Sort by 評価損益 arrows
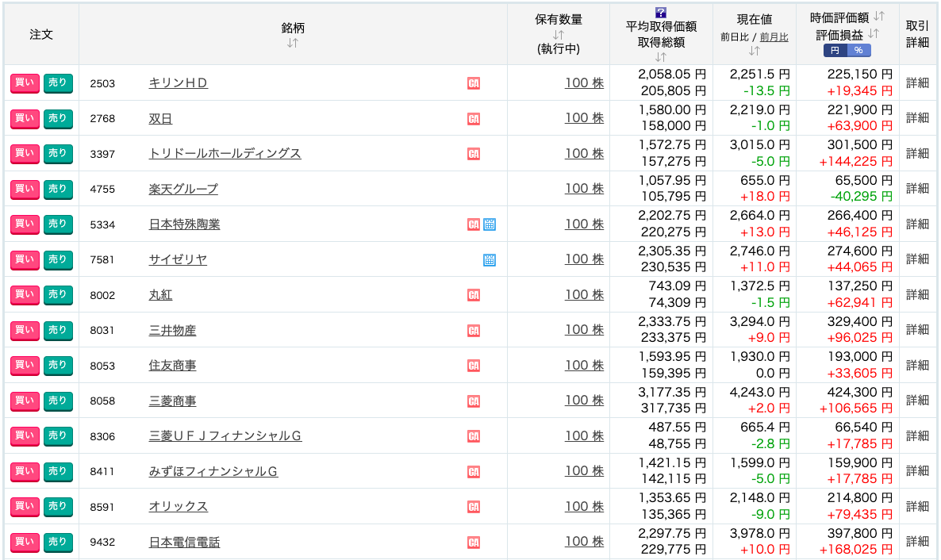 pos(874,33)
